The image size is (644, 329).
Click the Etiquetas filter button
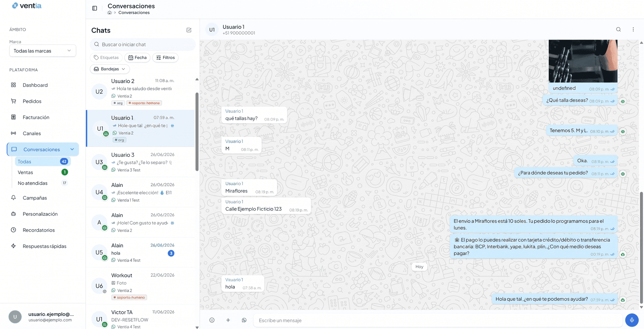tap(106, 58)
